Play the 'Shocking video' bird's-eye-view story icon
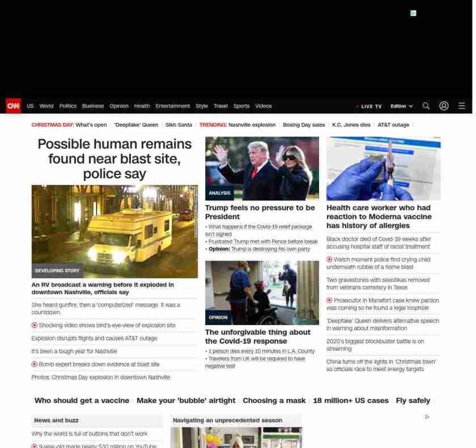 [x=35, y=326]
